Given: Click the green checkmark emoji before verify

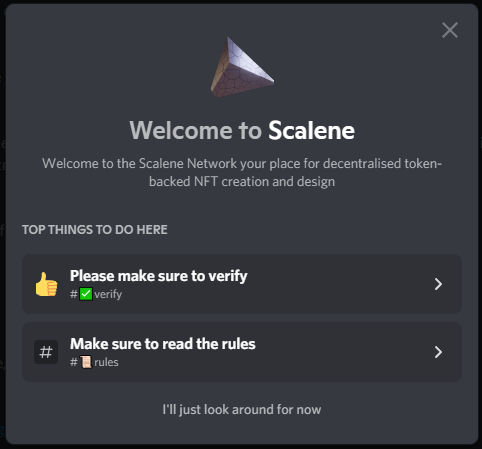Looking at the screenshot, I should 86,294.
